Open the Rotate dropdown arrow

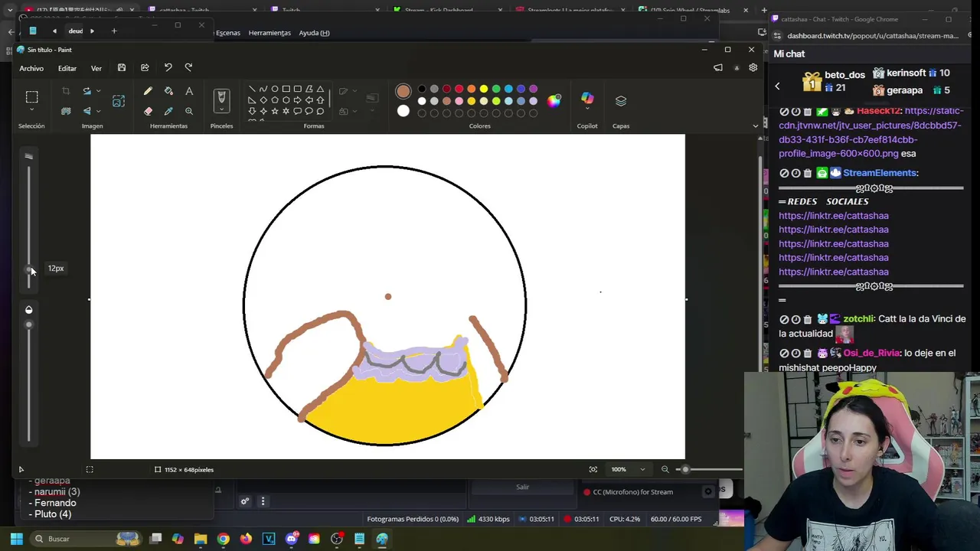98,91
